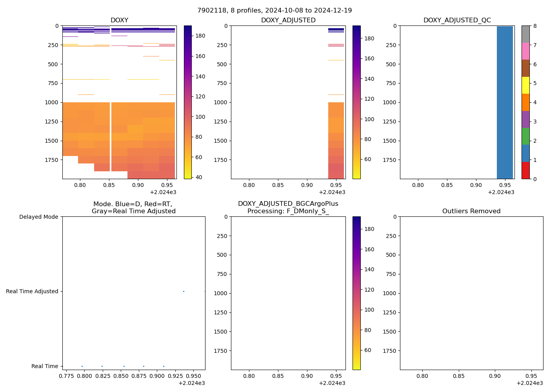Click the DOXY plot colorbar

point(188,102)
